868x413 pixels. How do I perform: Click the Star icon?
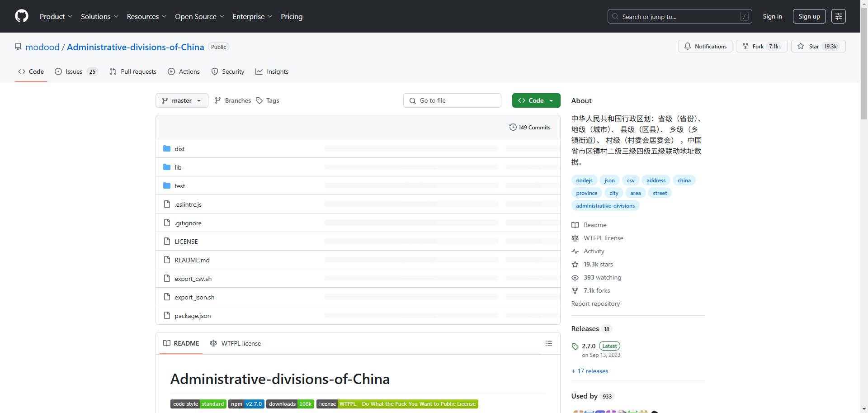coord(801,46)
